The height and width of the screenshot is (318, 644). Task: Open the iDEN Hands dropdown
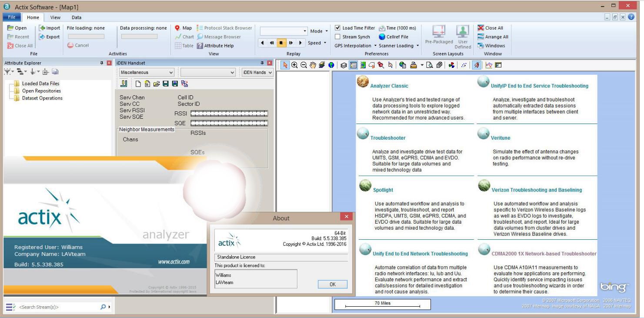click(257, 72)
